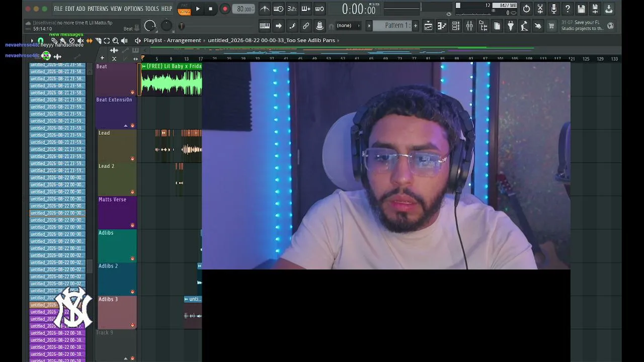Toggle link/multilink to controllers
Image resolution: width=644 pixels, height=362 pixels.
point(305,26)
